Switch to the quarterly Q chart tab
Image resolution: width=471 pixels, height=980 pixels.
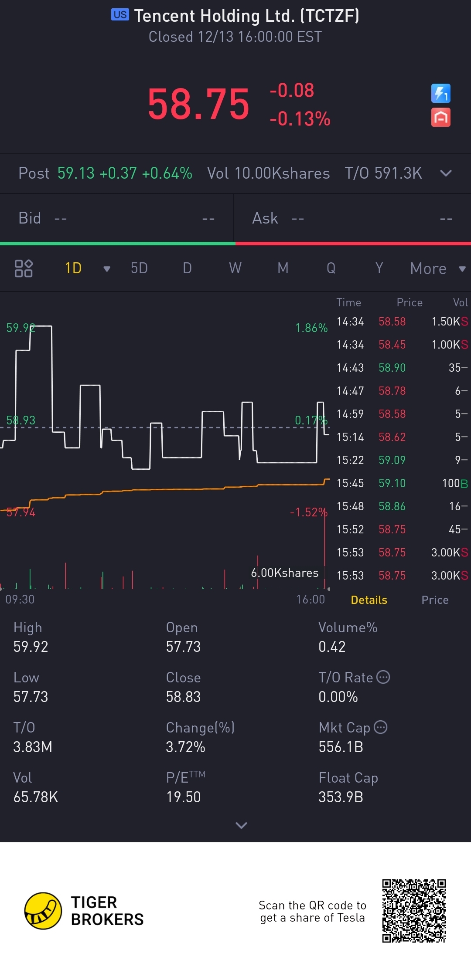coord(331,268)
